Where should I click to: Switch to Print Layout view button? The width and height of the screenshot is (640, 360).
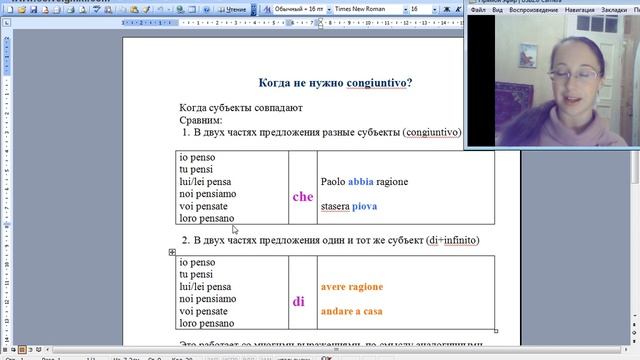(x=22, y=350)
